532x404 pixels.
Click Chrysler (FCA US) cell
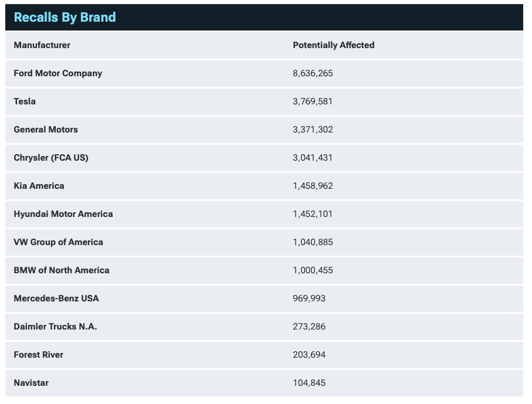click(x=51, y=158)
